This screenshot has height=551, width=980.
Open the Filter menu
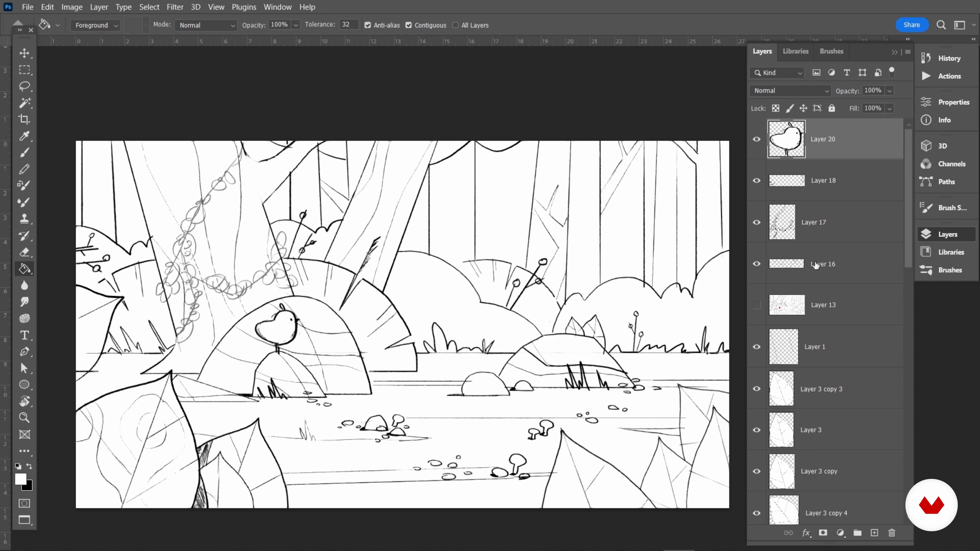[175, 7]
